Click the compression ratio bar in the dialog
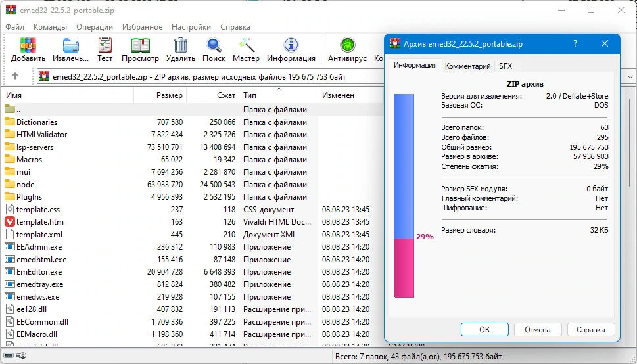The height and width of the screenshot is (364, 637). point(404,196)
